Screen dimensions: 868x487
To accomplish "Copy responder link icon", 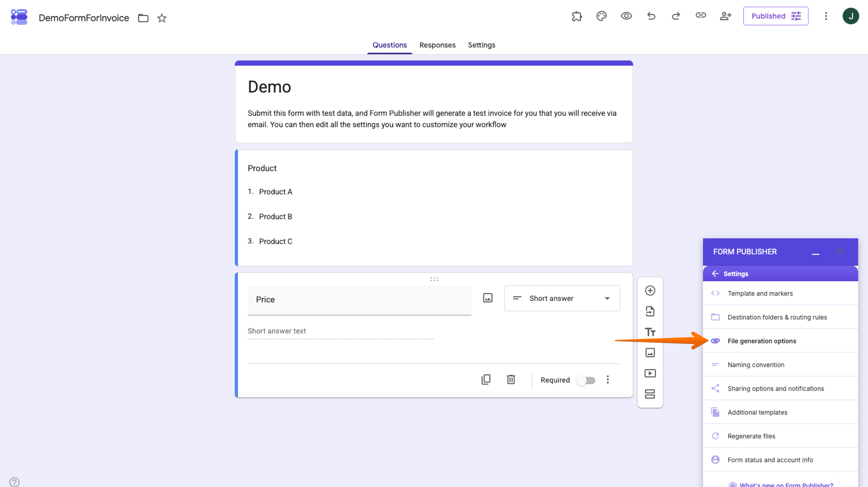I will tap(701, 15).
